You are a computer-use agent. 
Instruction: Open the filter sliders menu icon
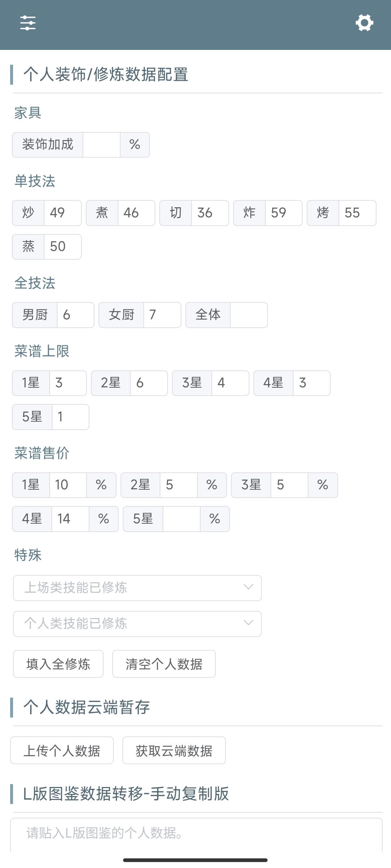pos(28,23)
